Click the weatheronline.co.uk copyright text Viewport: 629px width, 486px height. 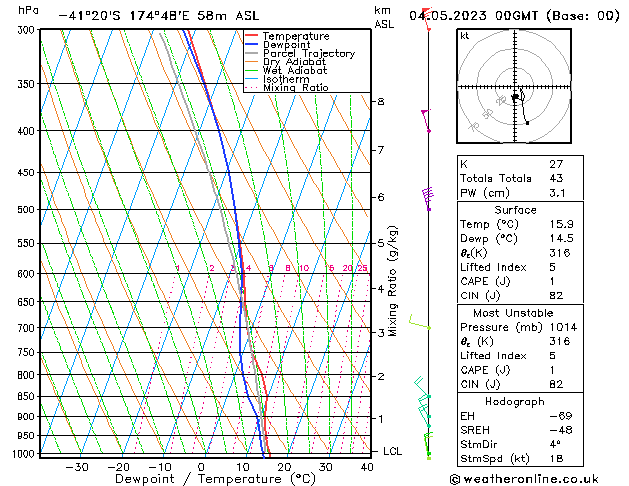(524, 479)
